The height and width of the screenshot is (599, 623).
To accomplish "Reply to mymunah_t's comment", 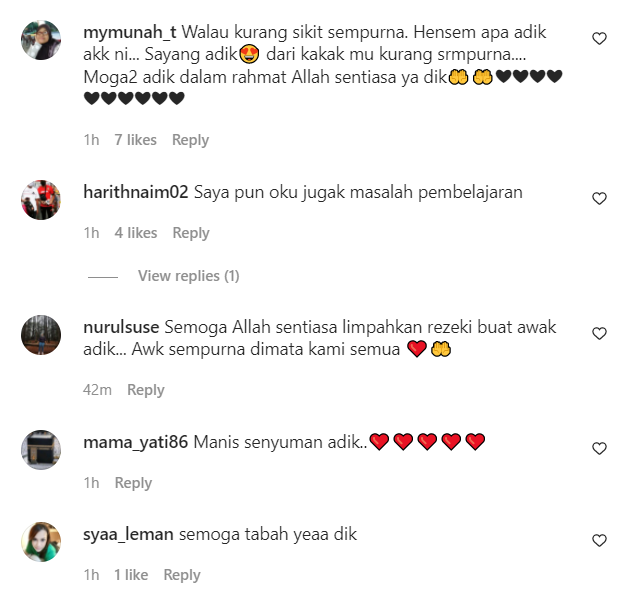I will 190,140.
